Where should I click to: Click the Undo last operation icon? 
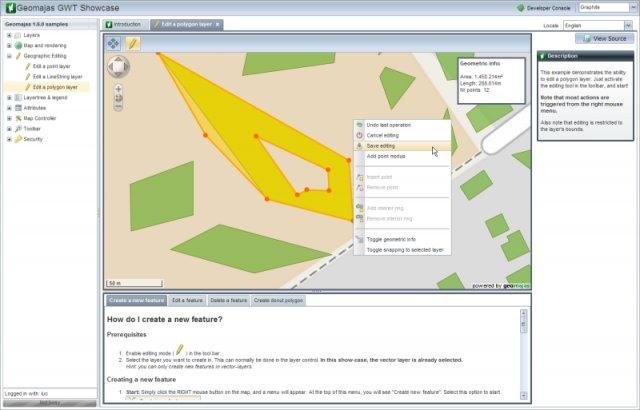coord(360,125)
